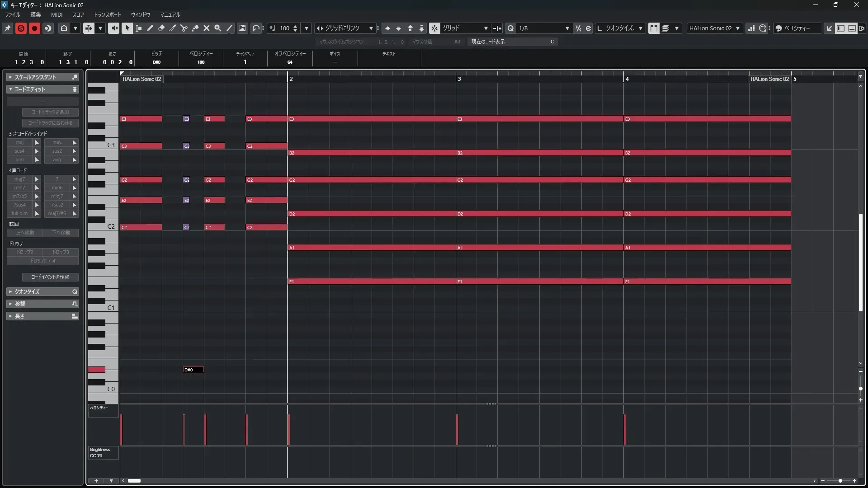Open the トランスポート menu
The image size is (868, 488).
(x=107, y=15)
